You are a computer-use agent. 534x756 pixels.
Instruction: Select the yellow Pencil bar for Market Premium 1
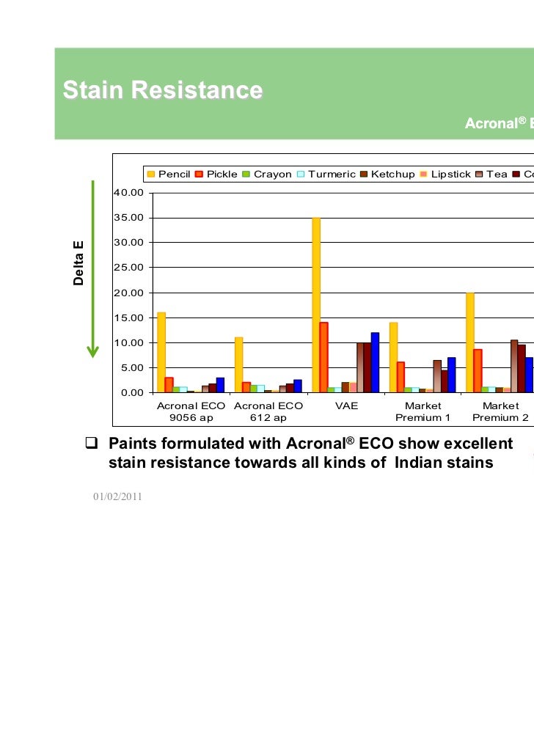point(394,358)
